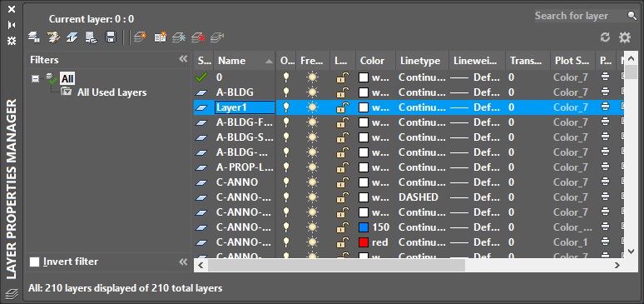Click the New Group Filter key icon

click(x=53, y=37)
